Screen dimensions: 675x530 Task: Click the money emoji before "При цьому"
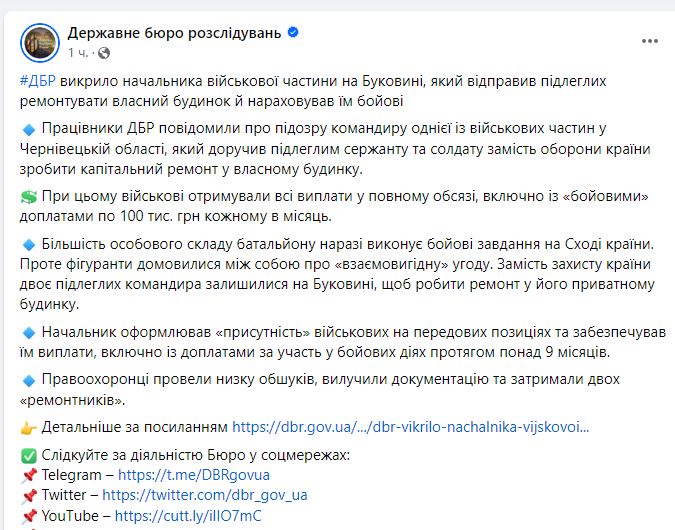(x=28, y=197)
